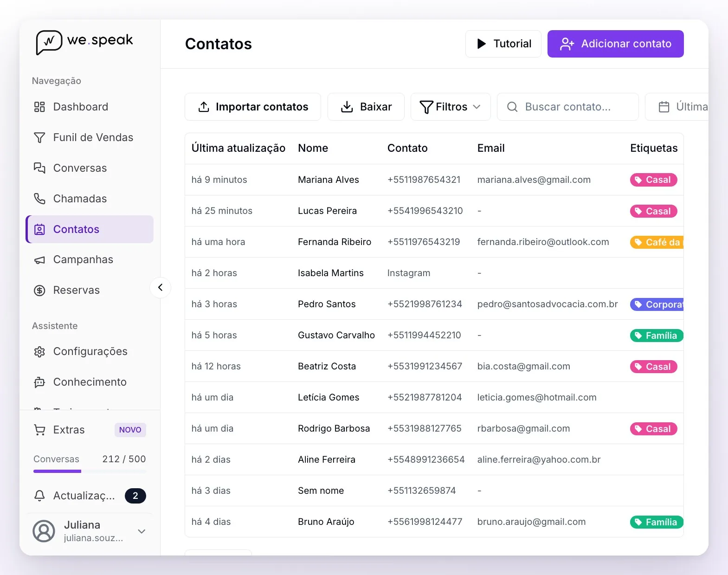Click Beatriz Costa contact name
The width and height of the screenshot is (728, 575).
pyautogui.click(x=327, y=366)
